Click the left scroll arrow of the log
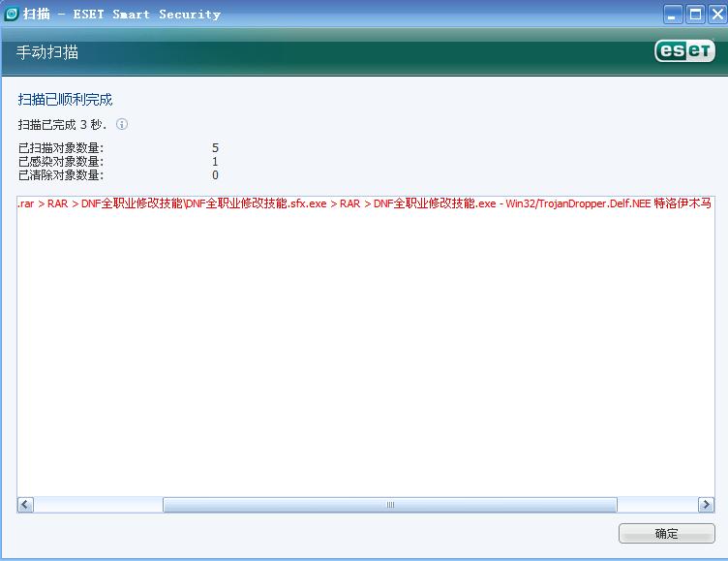 click(25, 505)
